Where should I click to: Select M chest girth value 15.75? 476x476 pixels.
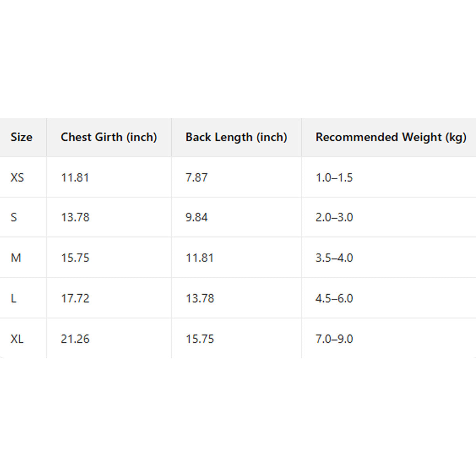pyautogui.click(x=75, y=258)
